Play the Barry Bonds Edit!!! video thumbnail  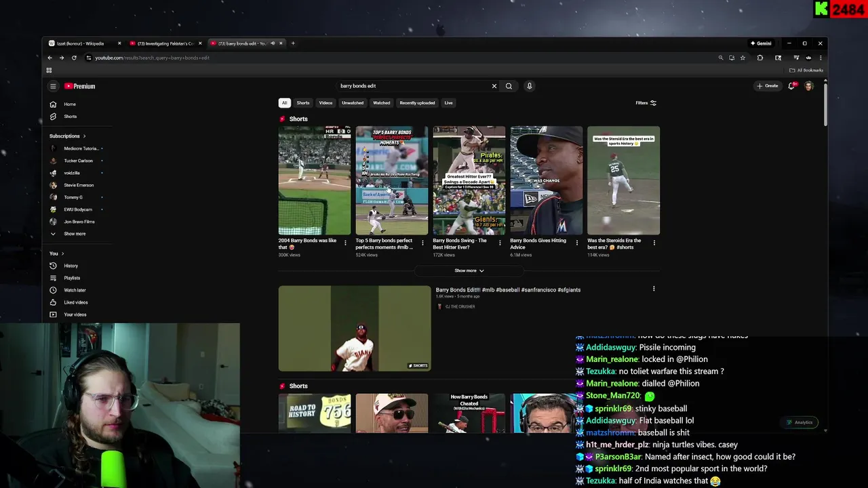click(355, 328)
